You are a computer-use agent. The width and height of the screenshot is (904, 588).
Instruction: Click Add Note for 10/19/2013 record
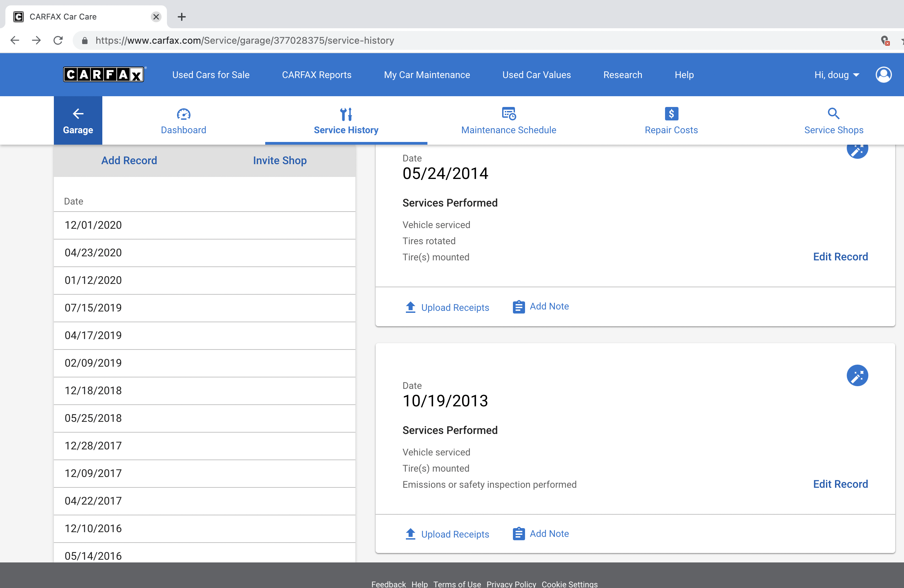[x=541, y=534]
